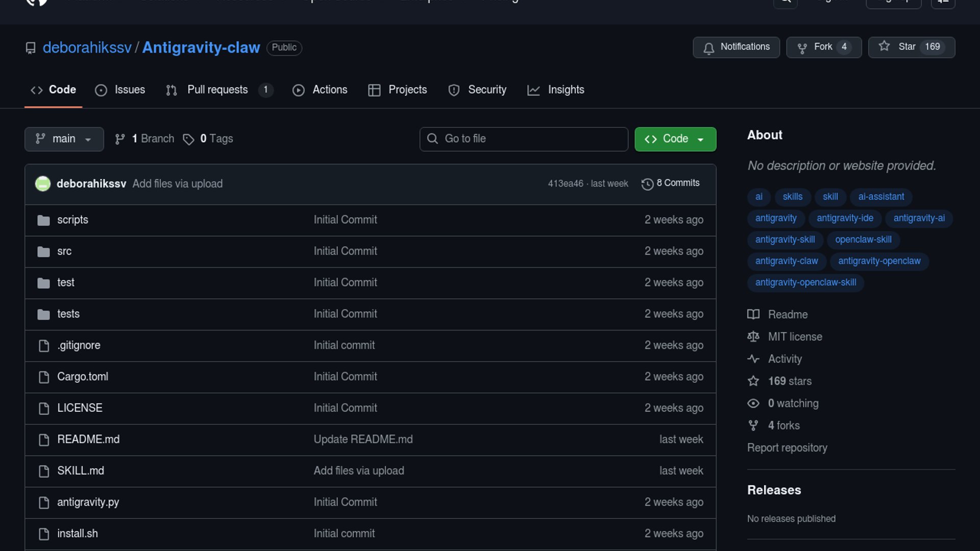
Task: Switch to the Issues tab
Action: [x=120, y=90]
